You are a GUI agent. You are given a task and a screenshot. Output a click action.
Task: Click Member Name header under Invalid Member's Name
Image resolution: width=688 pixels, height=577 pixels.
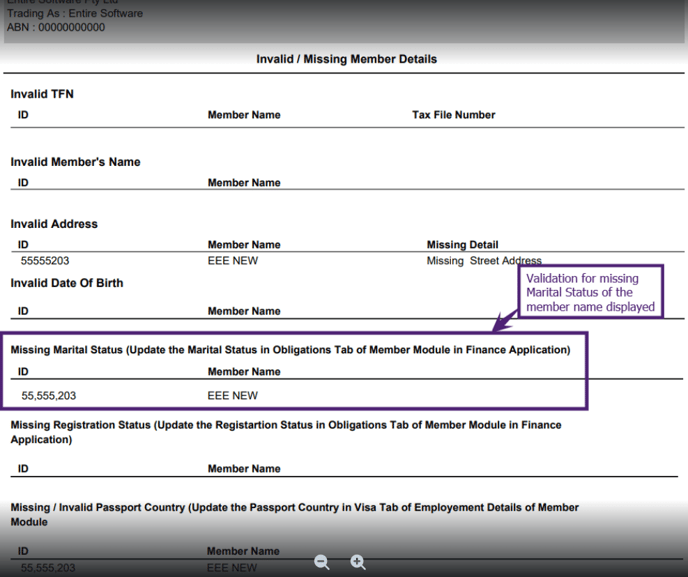click(x=244, y=183)
